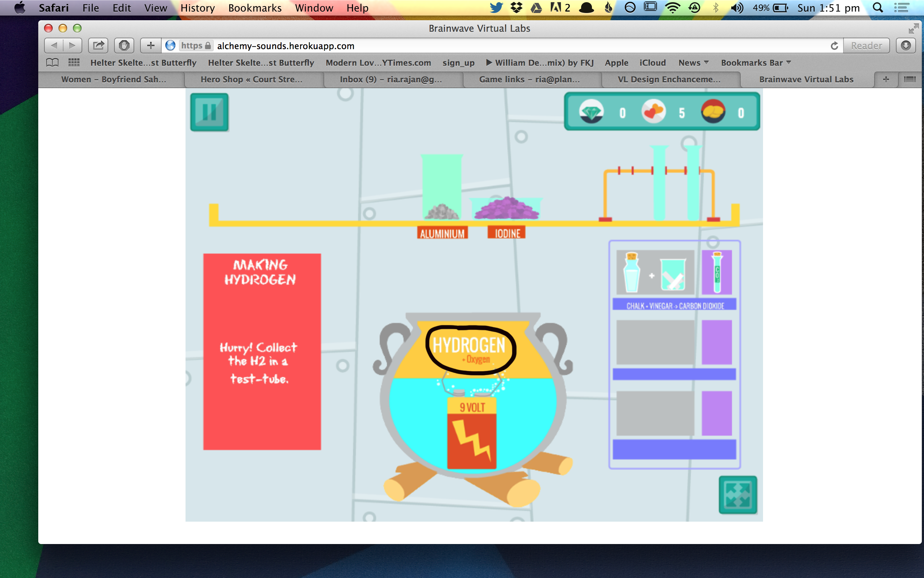The image size is (924, 578).
Task: Select the right test-tube on the stand
Action: 693,182
